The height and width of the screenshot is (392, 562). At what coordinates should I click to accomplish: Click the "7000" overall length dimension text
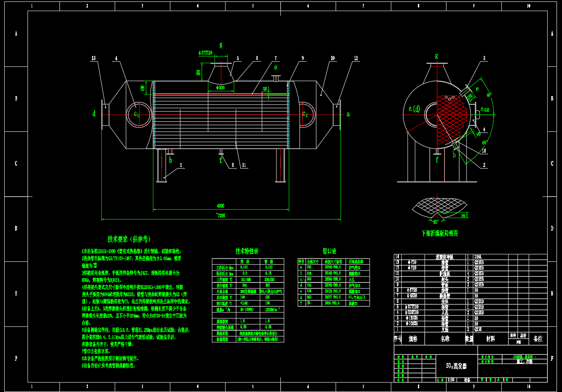tap(221, 216)
